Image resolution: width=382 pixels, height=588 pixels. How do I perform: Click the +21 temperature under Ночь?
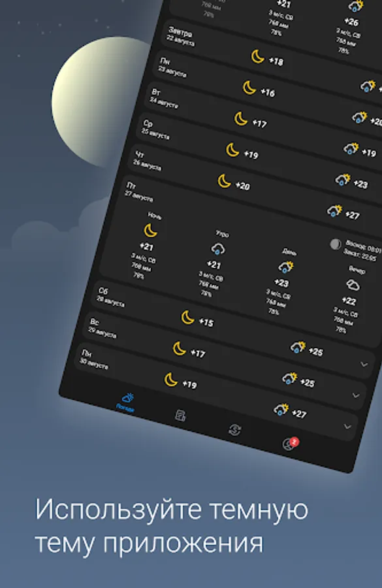[146, 247]
